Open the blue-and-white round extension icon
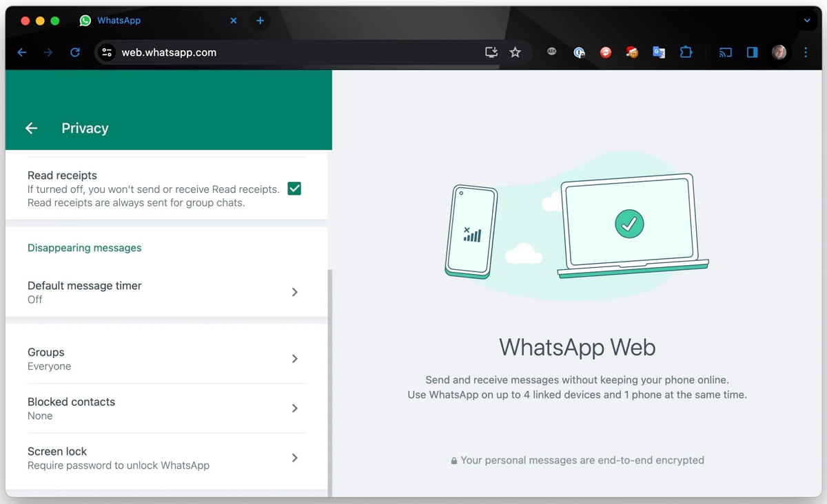The image size is (827, 504). (579, 52)
